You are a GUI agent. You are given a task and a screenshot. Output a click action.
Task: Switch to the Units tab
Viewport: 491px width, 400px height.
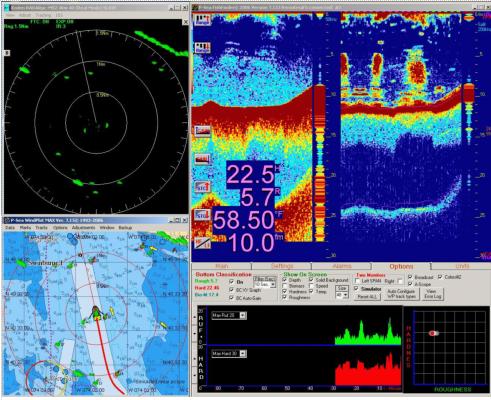[462, 266]
